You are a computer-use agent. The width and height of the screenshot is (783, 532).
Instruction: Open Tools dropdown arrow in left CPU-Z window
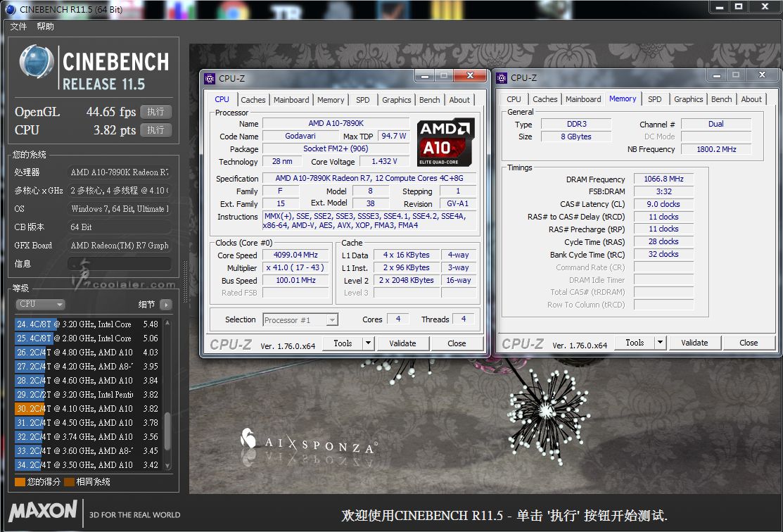(368, 343)
